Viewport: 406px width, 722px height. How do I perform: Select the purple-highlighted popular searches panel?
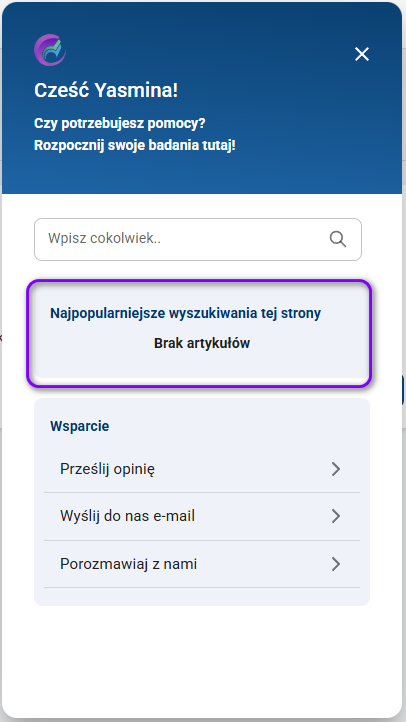tap(199, 332)
